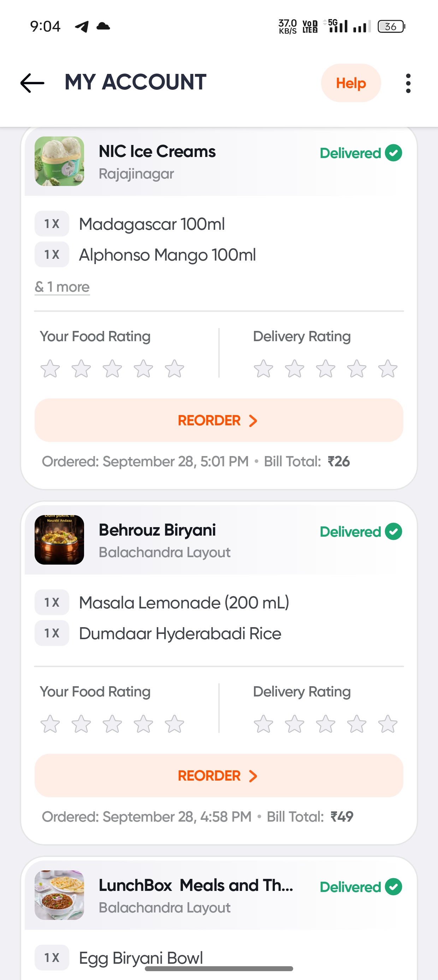Rate Behrouz Biryani delivery five stars

387,724
